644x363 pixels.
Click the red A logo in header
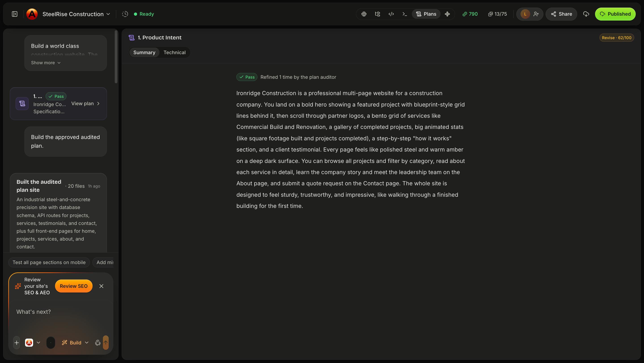pyautogui.click(x=32, y=14)
